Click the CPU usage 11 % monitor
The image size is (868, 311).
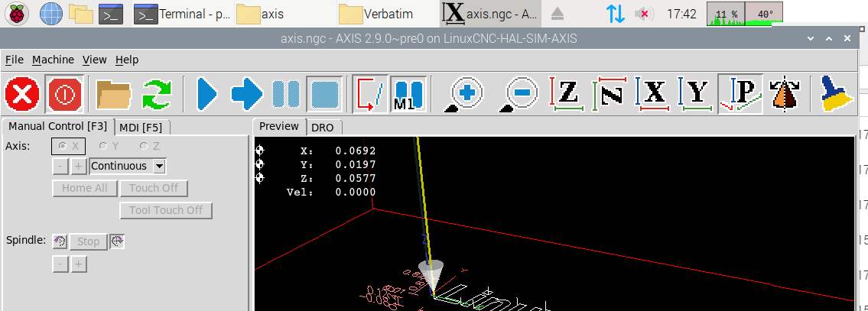point(726,14)
